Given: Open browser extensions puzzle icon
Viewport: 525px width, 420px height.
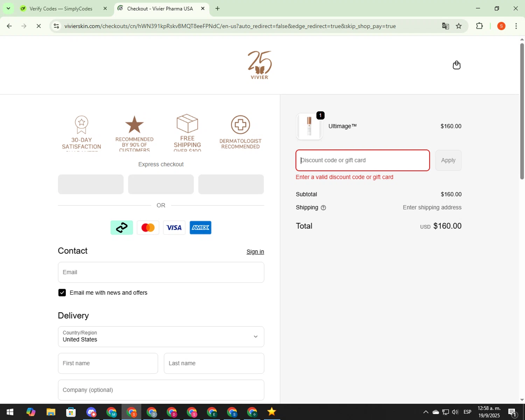Looking at the screenshot, I should pos(479,26).
